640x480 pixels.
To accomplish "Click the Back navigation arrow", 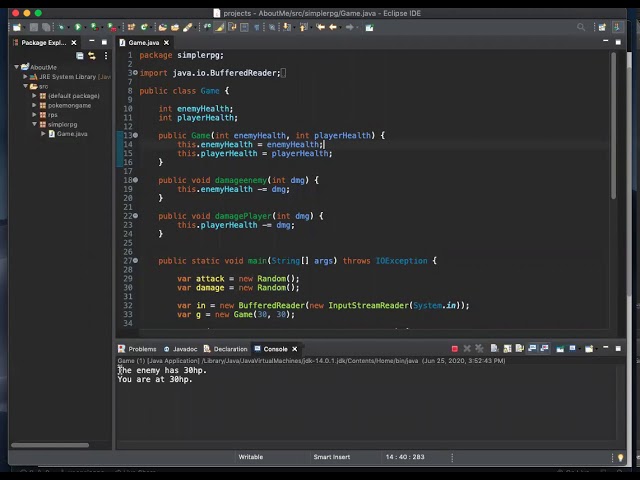I will (x=333, y=27).
